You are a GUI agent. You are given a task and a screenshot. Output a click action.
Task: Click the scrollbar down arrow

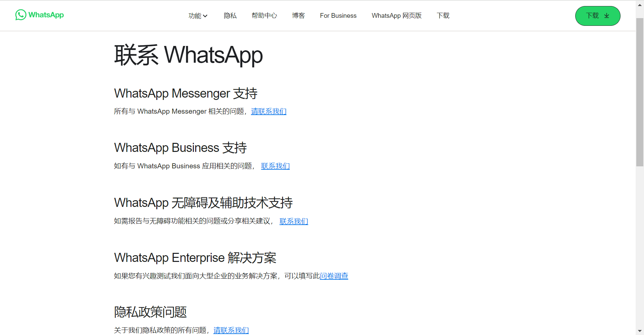[640, 331]
